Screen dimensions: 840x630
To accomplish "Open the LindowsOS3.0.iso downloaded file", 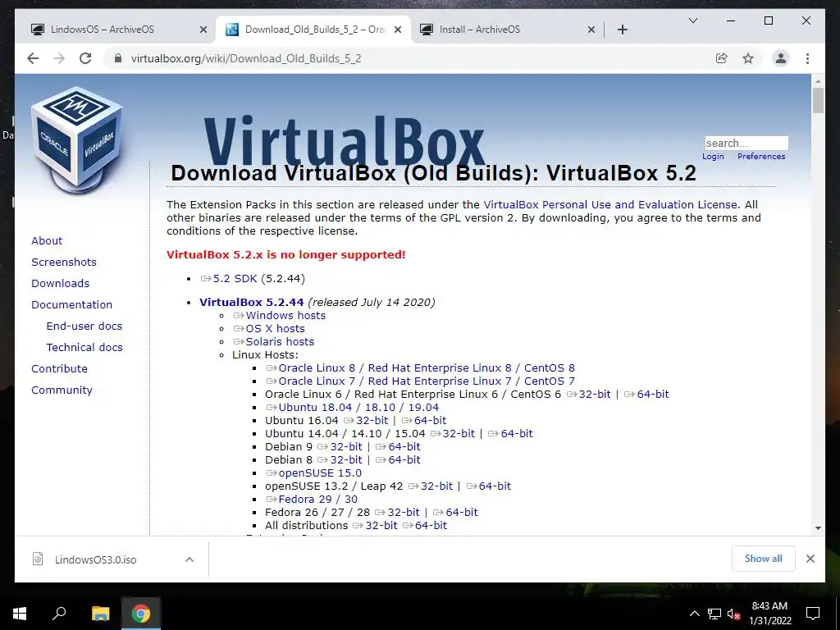I will tap(95, 559).
